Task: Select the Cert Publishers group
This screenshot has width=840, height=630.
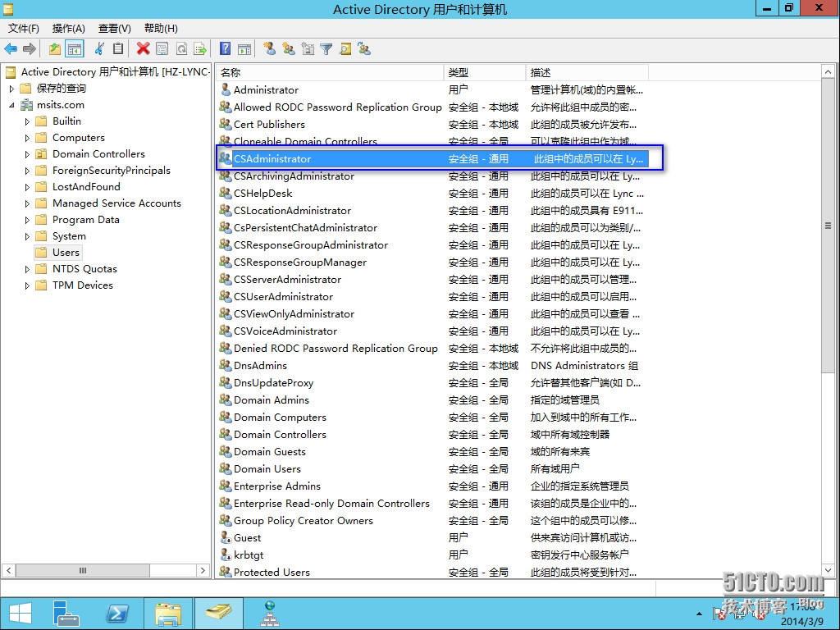Action: tap(431, 125)
